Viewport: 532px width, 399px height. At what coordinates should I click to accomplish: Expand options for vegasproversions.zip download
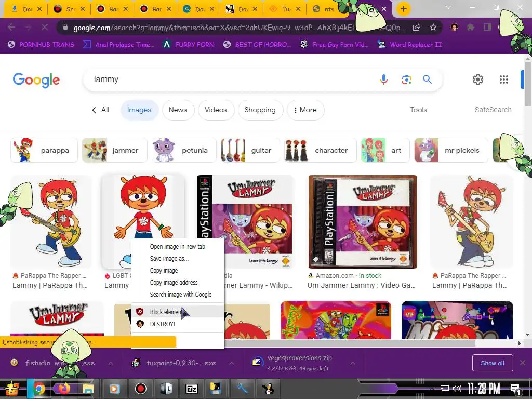pyautogui.click(x=353, y=363)
